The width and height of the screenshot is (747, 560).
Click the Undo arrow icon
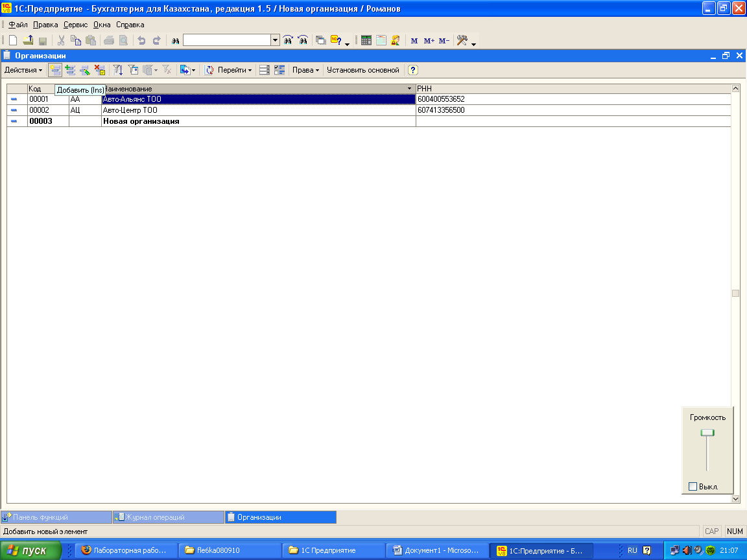(x=141, y=40)
